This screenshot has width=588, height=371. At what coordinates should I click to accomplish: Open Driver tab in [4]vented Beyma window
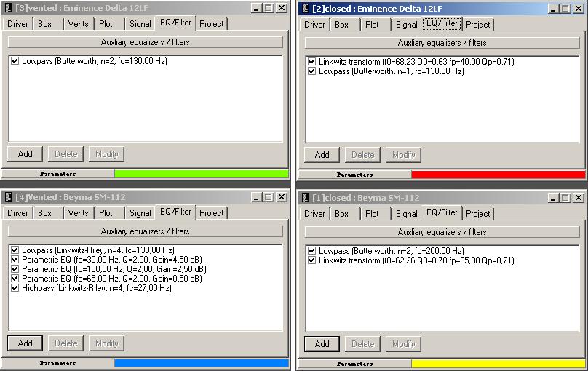(17, 213)
